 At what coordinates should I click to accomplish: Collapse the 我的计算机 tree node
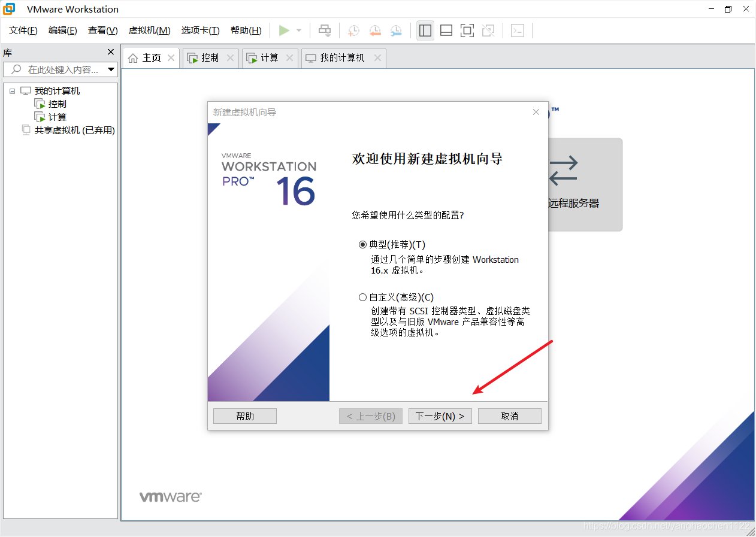pyautogui.click(x=12, y=90)
